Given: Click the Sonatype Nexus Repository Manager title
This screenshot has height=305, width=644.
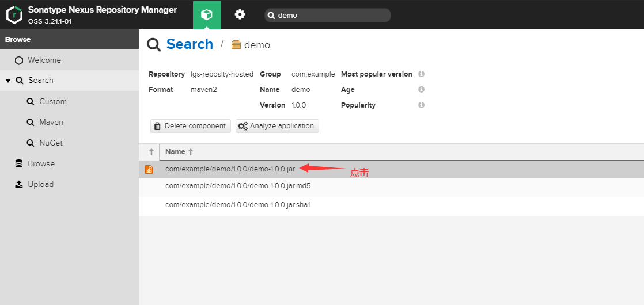Looking at the screenshot, I should (x=103, y=10).
